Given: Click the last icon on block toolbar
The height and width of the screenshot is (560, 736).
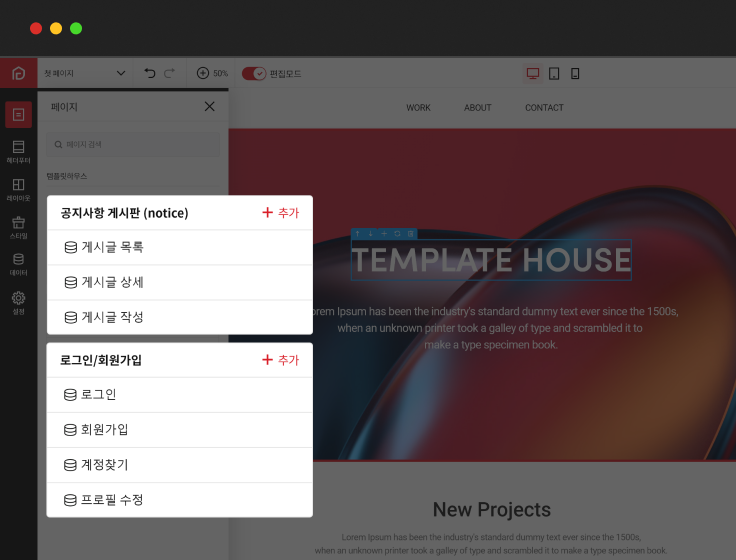Looking at the screenshot, I should 411,234.
